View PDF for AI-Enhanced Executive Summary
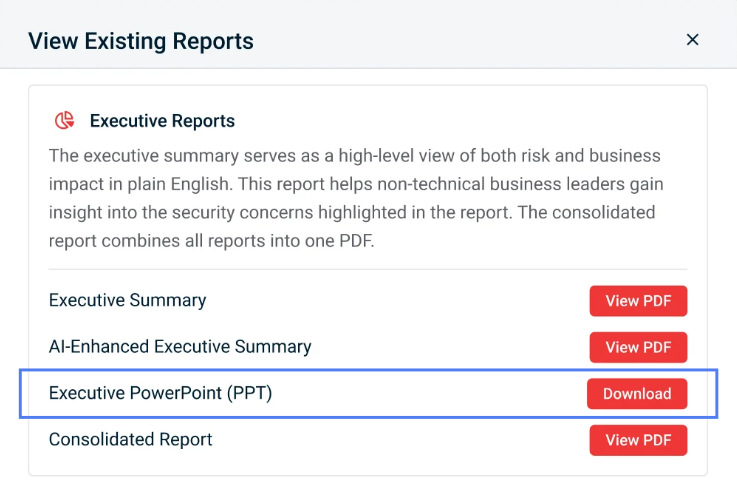The width and height of the screenshot is (737, 488). pos(637,347)
